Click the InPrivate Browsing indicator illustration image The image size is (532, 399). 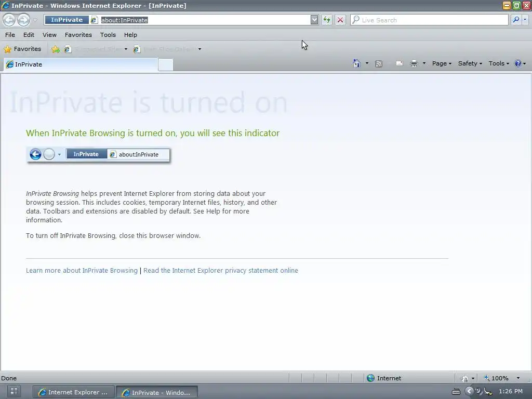(x=98, y=155)
